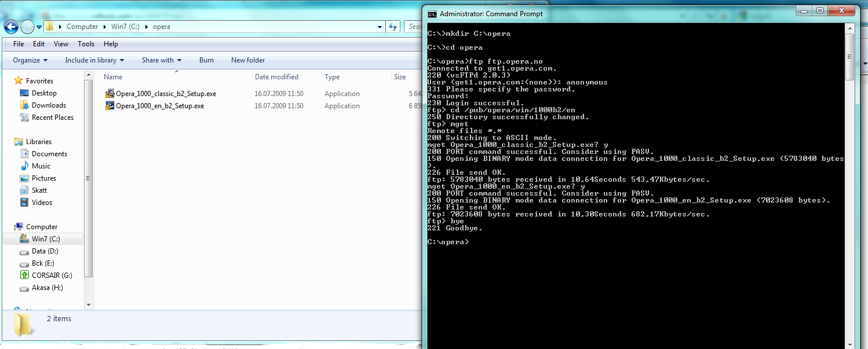The image size is (868, 349).
Task: Open the File menu
Action: 19,44
